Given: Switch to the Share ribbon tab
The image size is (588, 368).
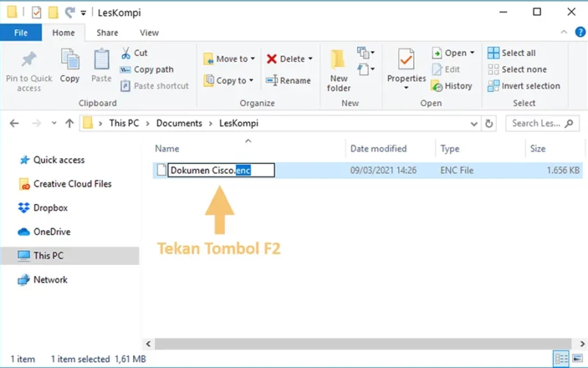Looking at the screenshot, I should click(x=107, y=32).
